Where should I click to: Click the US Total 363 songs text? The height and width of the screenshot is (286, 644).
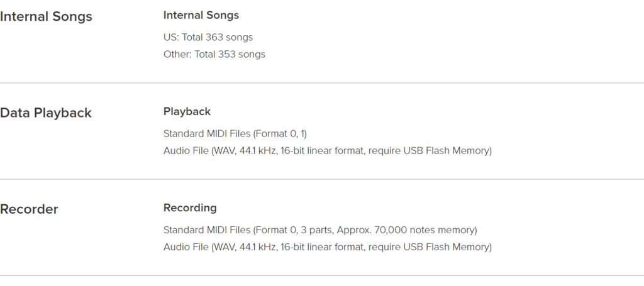(208, 37)
